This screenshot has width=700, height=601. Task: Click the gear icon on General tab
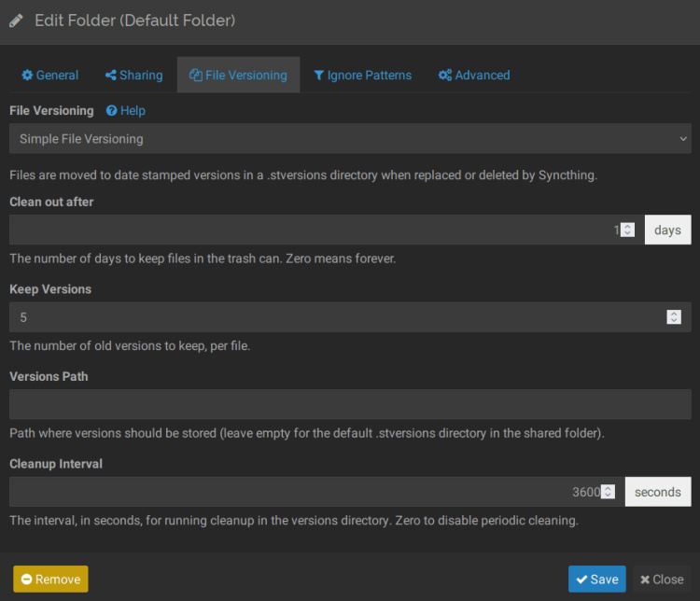click(x=27, y=76)
